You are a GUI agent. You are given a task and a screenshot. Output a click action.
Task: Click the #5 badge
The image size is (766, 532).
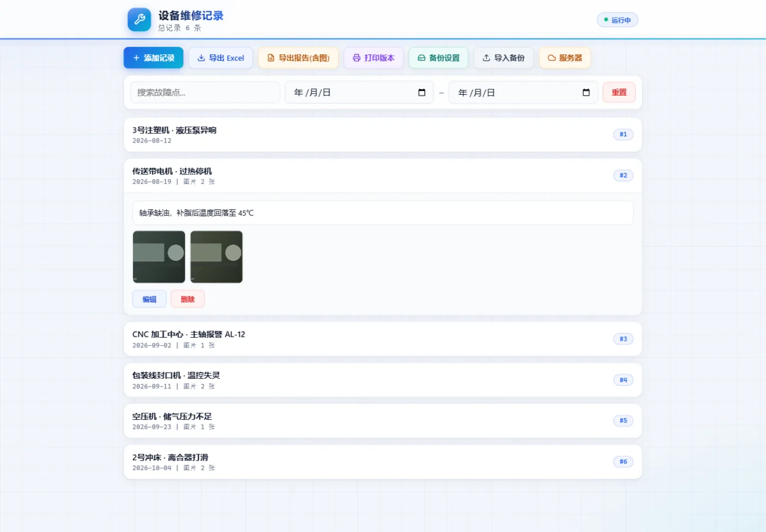click(x=623, y=421)
